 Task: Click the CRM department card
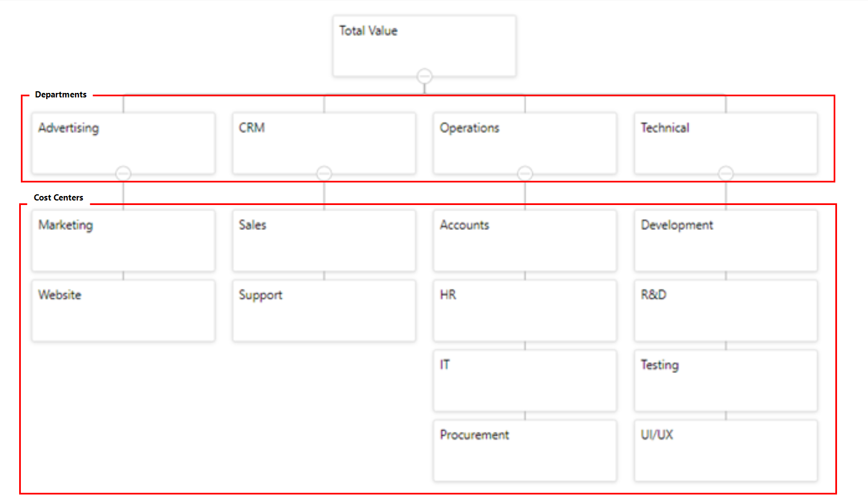pyautogui.click(x=324, y=142)
